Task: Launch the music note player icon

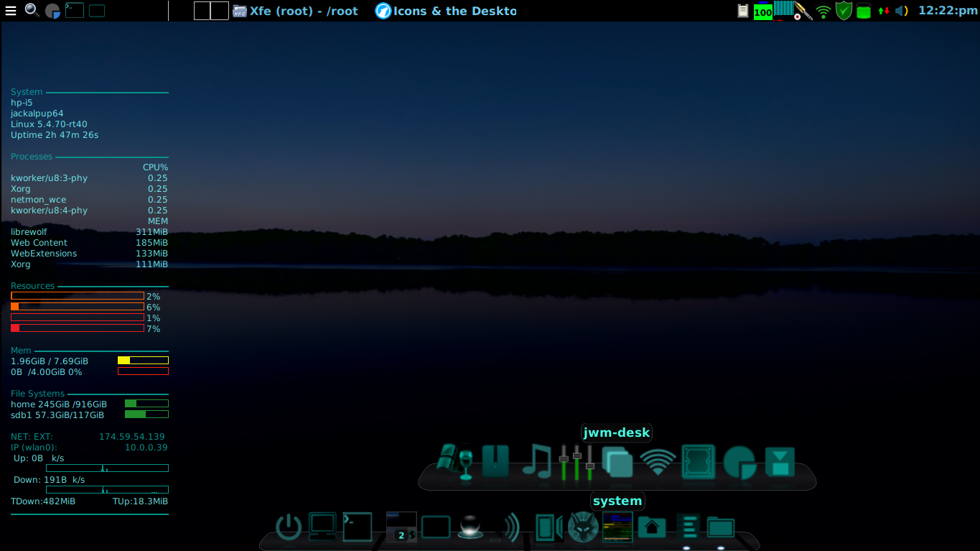Action: [536, 461]
